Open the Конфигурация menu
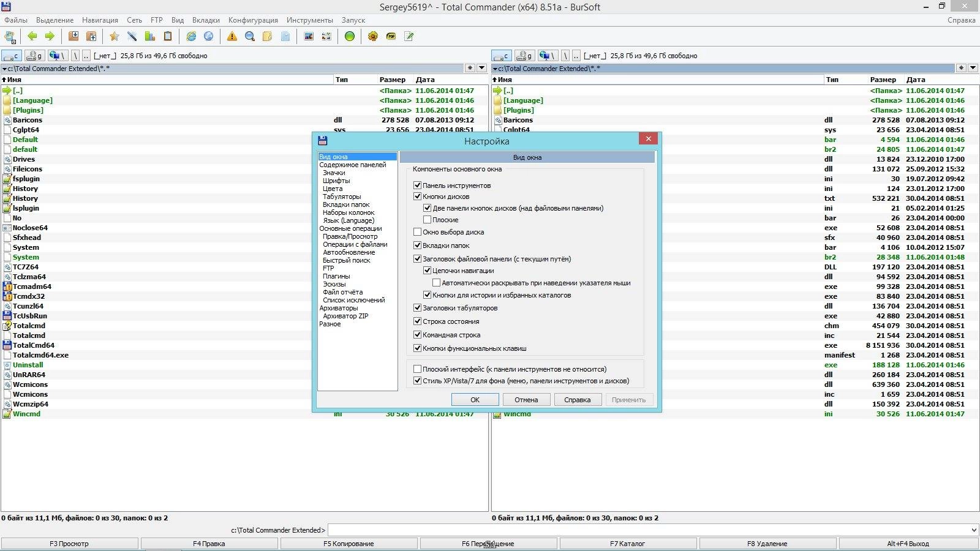The image size is (980, 551). 253,20
